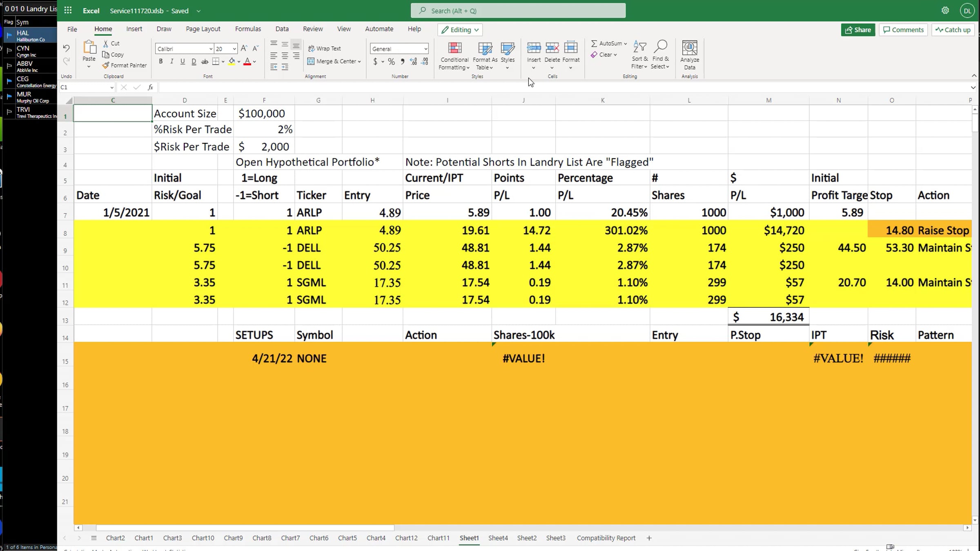Image resolution: width=980 pixels, height=551 pixels.
Task: Open the all sheets list button
Action: coord(94,538)
